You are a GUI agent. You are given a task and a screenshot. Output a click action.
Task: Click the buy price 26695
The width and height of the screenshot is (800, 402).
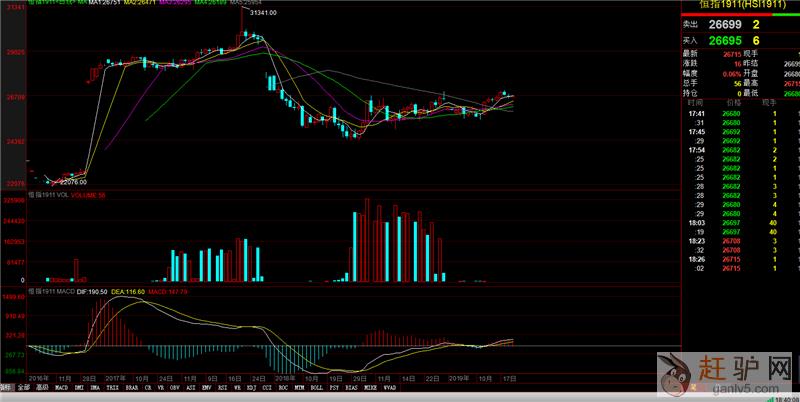point(725,40)
